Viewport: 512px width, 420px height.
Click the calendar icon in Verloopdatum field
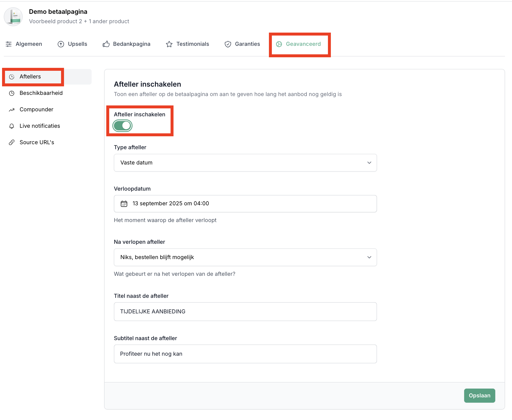pyautogui.click(x=124, y=204)
